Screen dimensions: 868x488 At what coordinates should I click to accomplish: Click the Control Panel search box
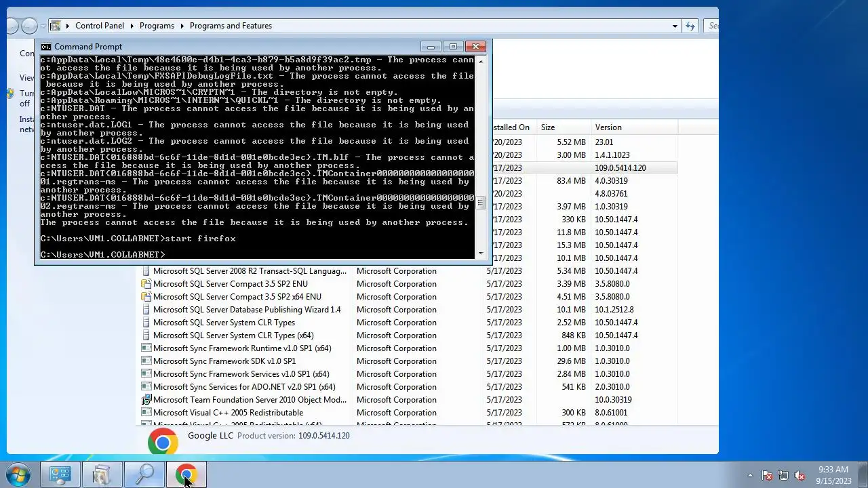(x=712, y=26)
